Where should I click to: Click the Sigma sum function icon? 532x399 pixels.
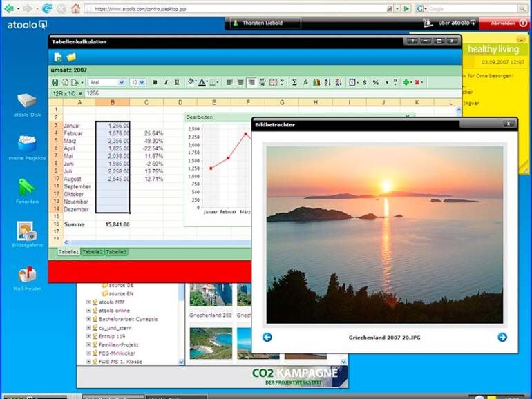click(294, 82)
